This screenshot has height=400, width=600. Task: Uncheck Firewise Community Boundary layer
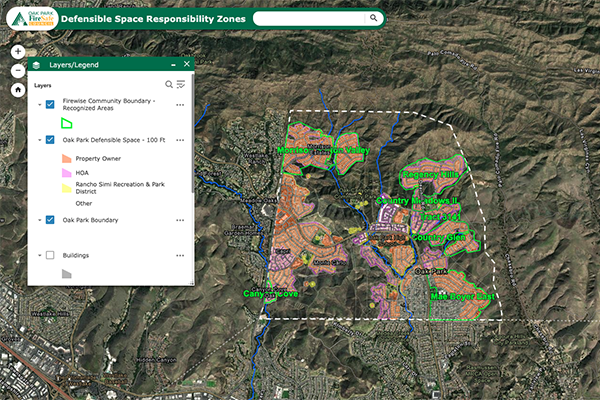[50, 104]
